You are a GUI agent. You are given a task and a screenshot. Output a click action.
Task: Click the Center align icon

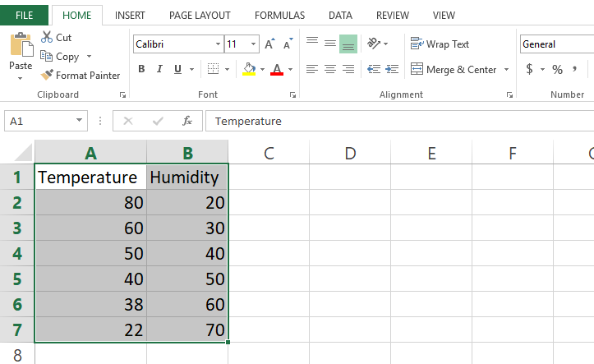pos(329,70)
